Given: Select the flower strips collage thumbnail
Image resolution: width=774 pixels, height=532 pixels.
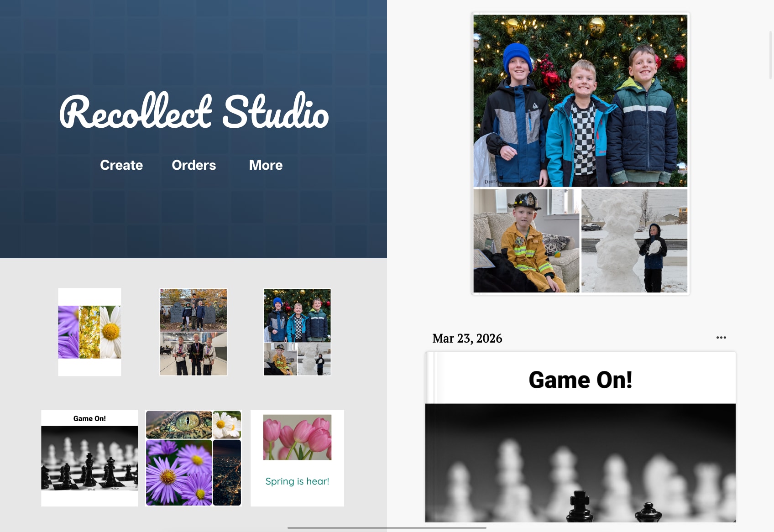Looking at the screenshot, I should [89, 332].
